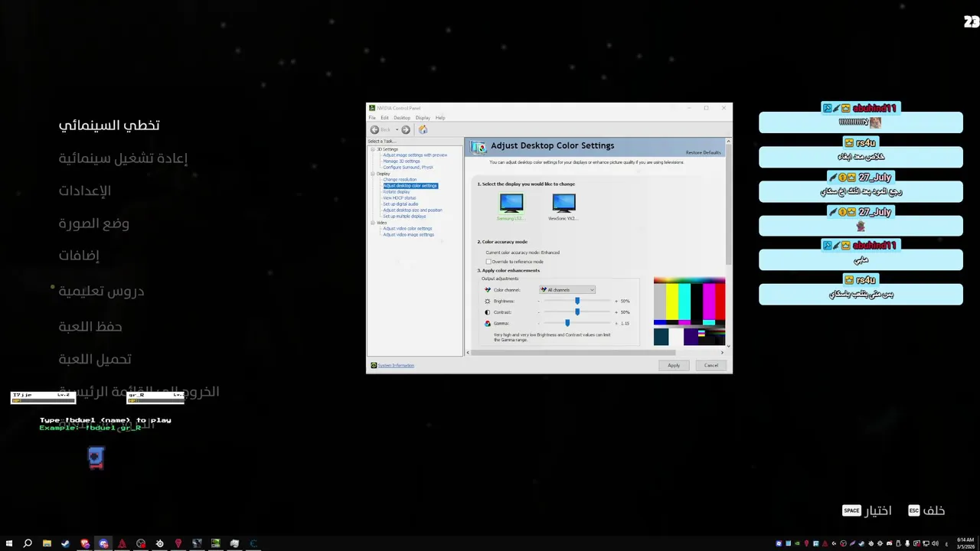Open the taskbar Search icon
The width and height of the screenshot is (980, 551).
28,543
